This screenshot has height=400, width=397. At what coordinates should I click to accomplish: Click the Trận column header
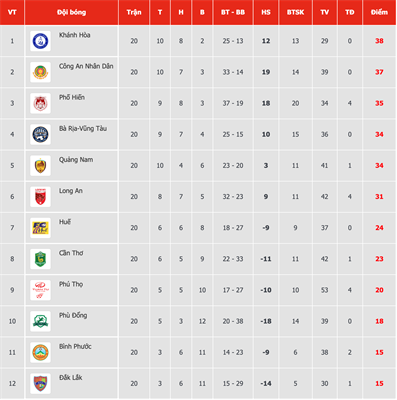[x=134, y=12]
